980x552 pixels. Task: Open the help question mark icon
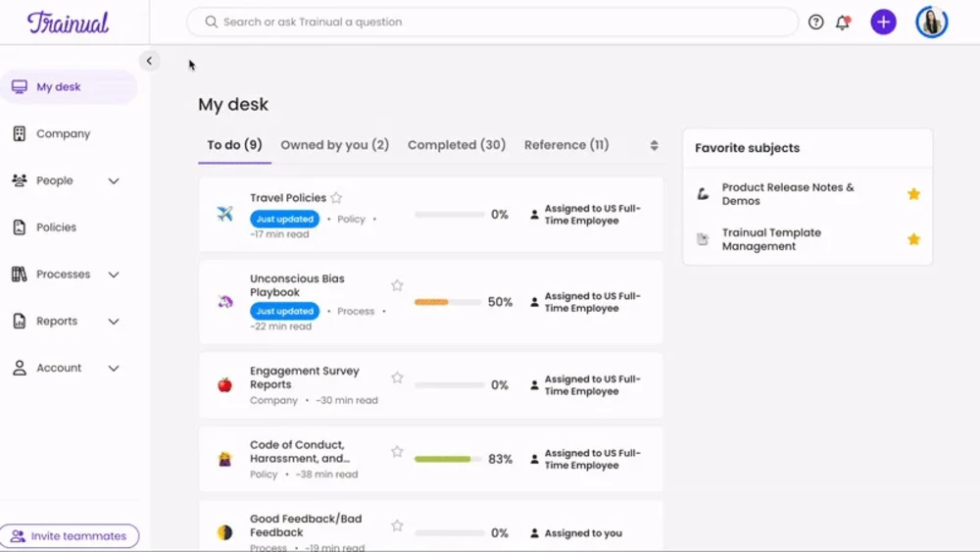pos(815,22)
